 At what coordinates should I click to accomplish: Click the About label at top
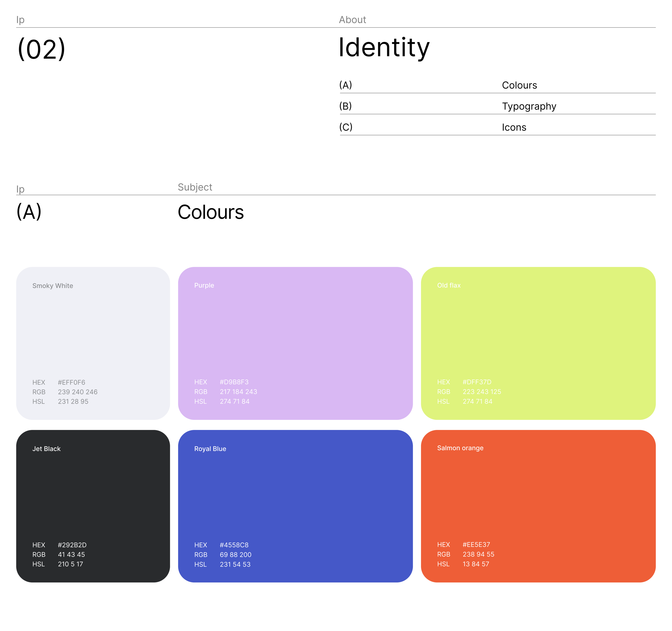(x=352, y=20)
